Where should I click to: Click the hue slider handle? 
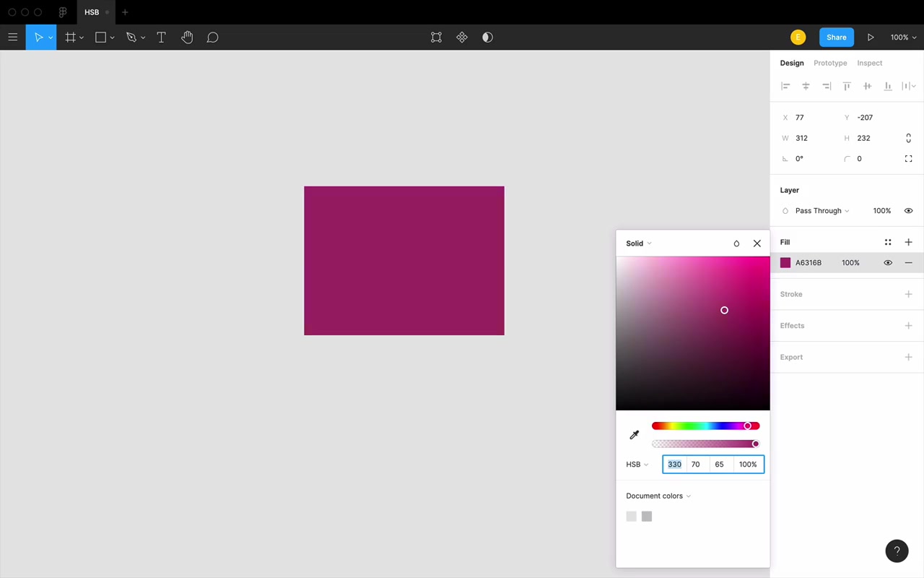(748, 426)
